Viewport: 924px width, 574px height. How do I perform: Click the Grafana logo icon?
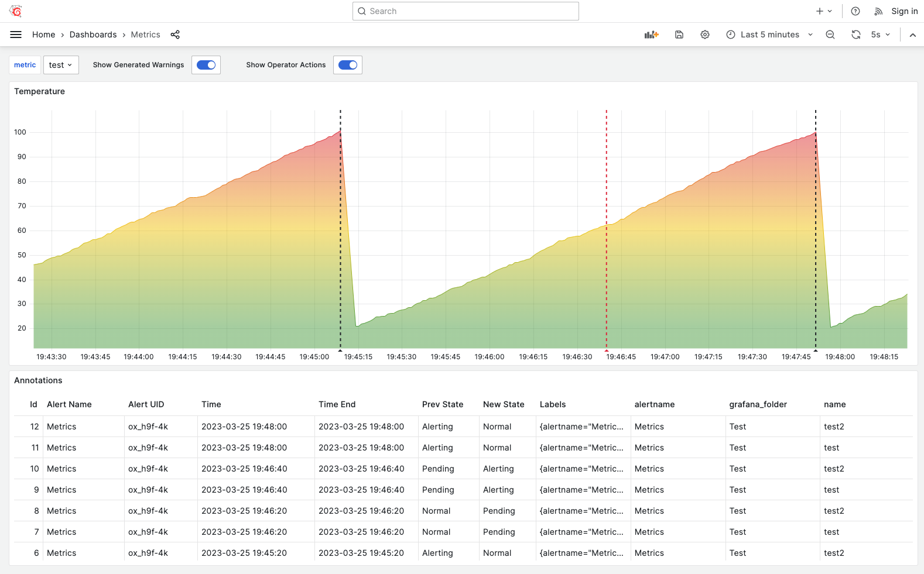point(16,11)
